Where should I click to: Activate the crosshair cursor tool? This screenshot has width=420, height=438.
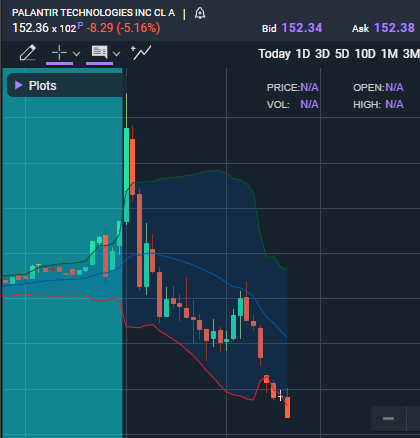pos(59,53)
